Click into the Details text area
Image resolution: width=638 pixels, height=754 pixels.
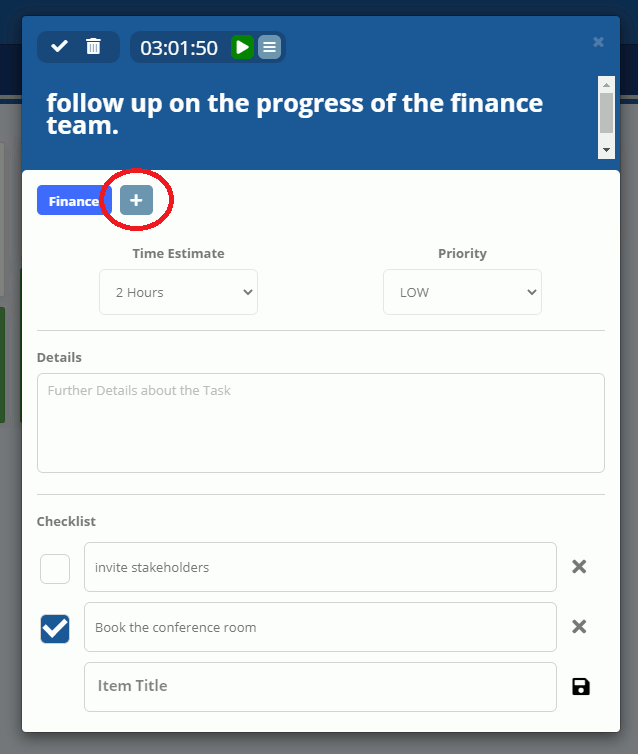click(321, 423)
